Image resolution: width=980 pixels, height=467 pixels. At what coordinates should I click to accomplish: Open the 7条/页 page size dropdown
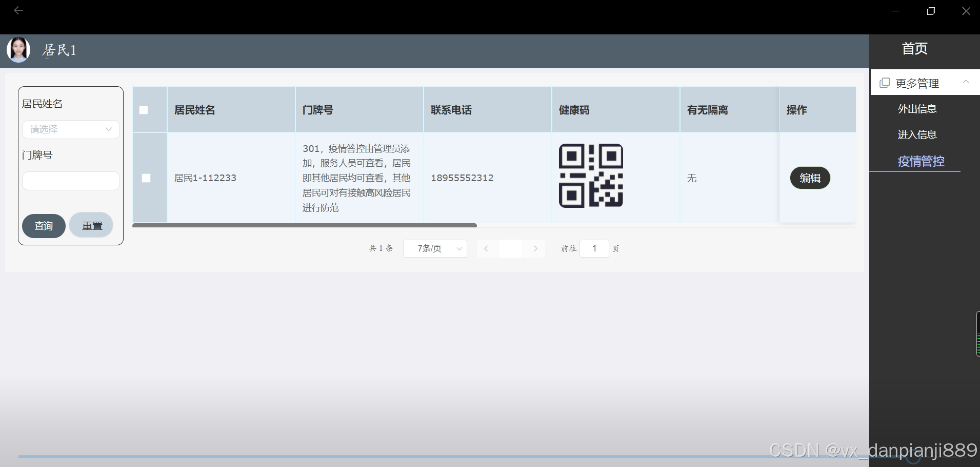coord(435,248)
